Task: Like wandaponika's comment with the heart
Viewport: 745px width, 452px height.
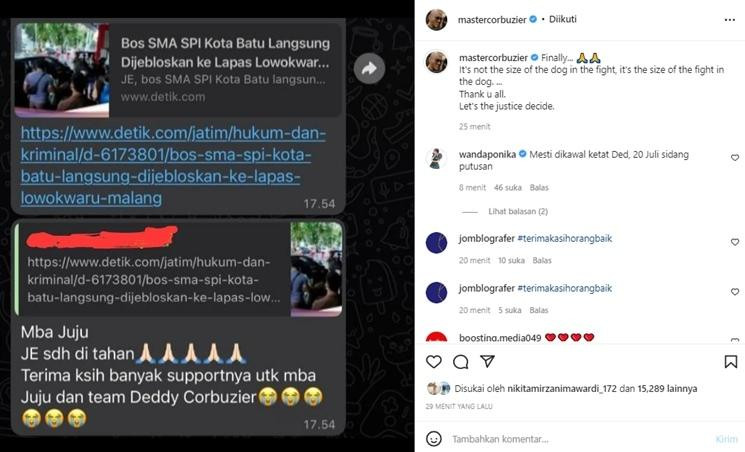Action: [x=735, y=158]
